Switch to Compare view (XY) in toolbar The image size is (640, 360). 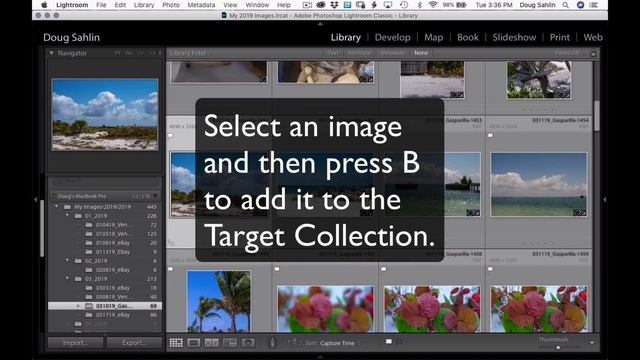click(x=211, y=342)
